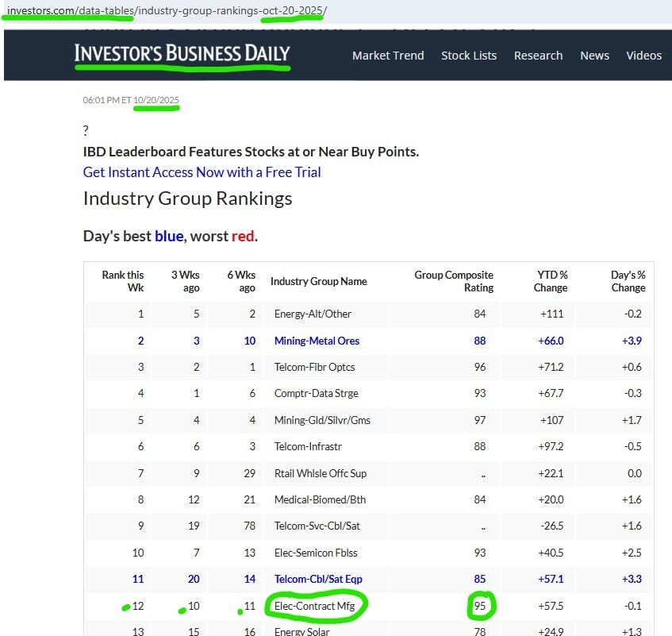Click the IBD Leaderboard promo headline
The image size is (672, 636).
(251, 152)
